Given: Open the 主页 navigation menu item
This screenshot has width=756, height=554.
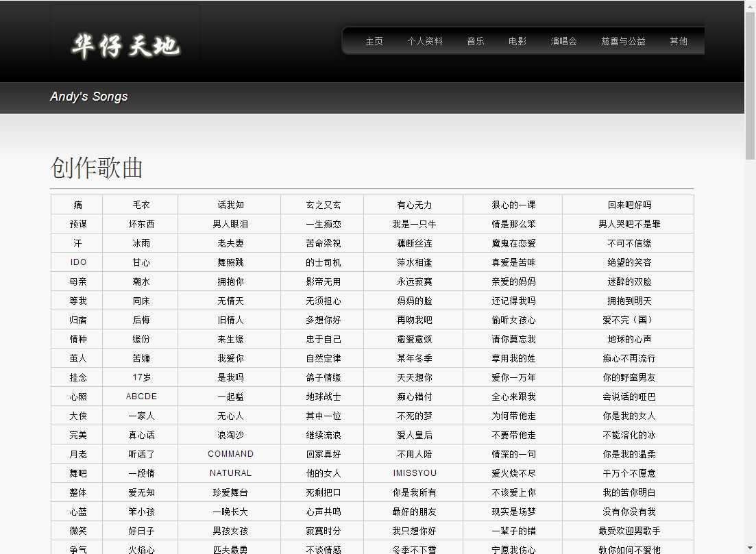Looking at the screenshot, I should tap(374, 41).
